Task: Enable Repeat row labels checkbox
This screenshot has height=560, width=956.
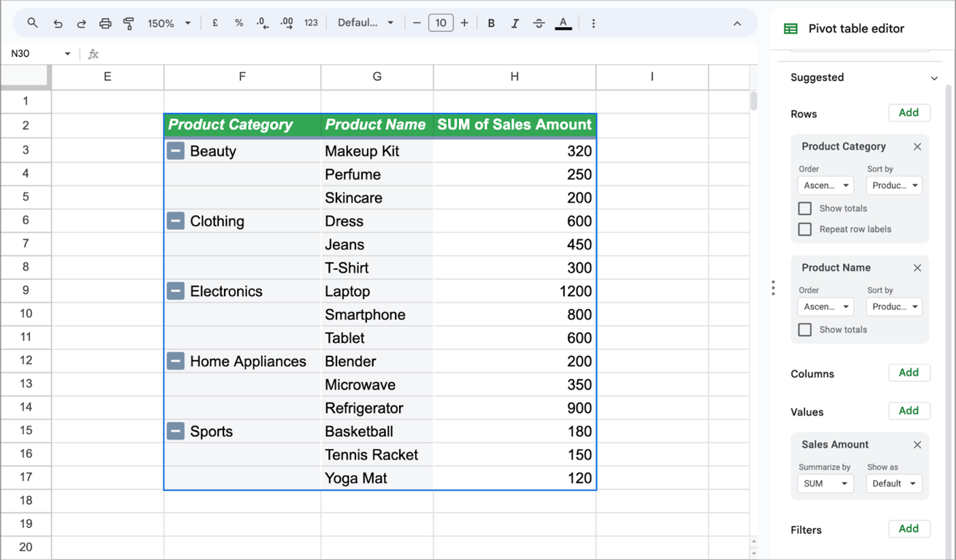Action: tap(805, 229)
